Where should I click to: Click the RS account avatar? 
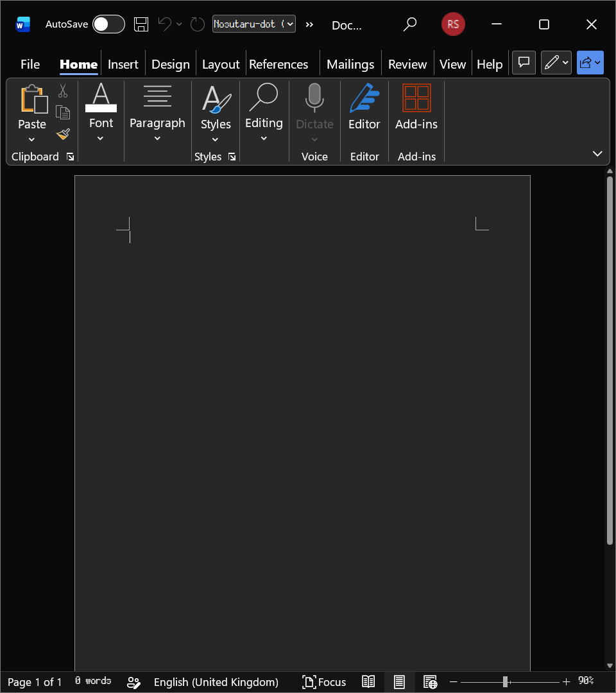(x=453, y=24)
